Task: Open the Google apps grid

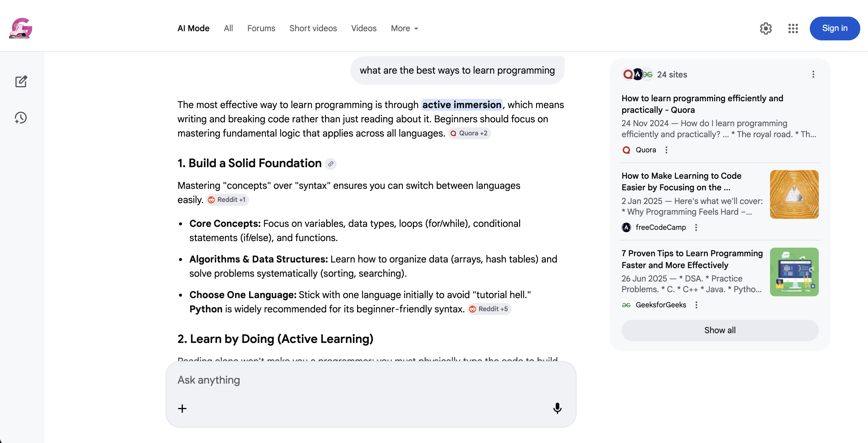Action: (x=793, y=29)
